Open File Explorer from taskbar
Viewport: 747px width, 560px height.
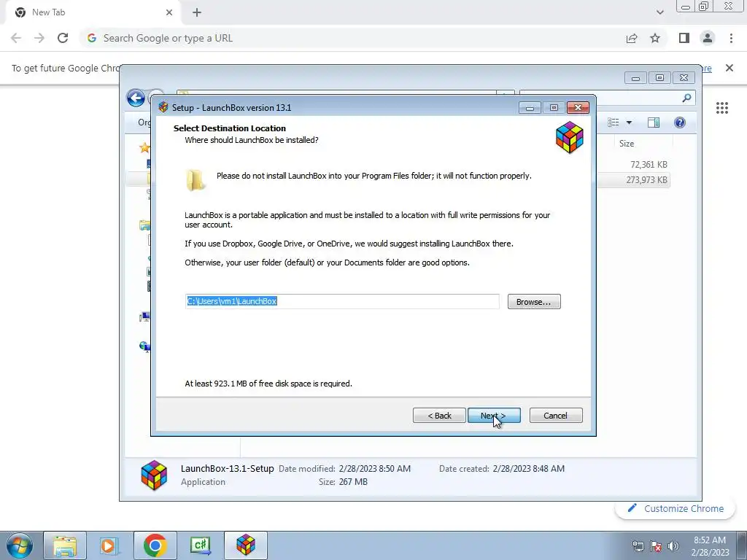[x=65, y=545]
